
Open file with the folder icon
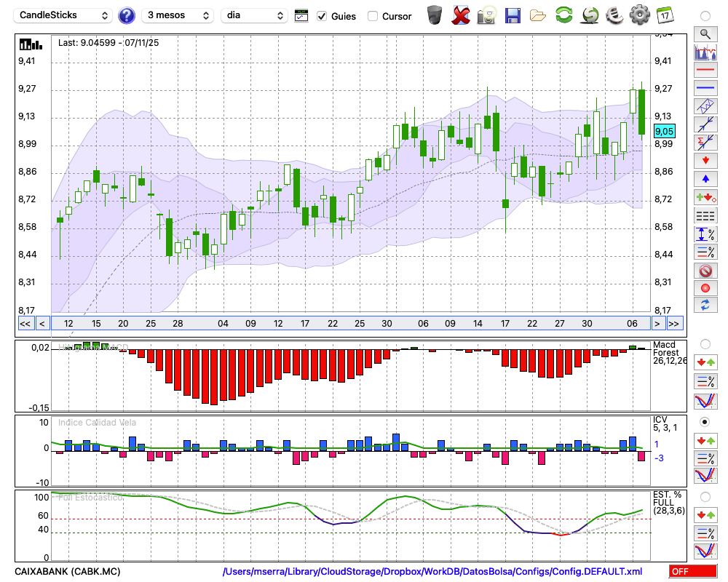(538, 16)
